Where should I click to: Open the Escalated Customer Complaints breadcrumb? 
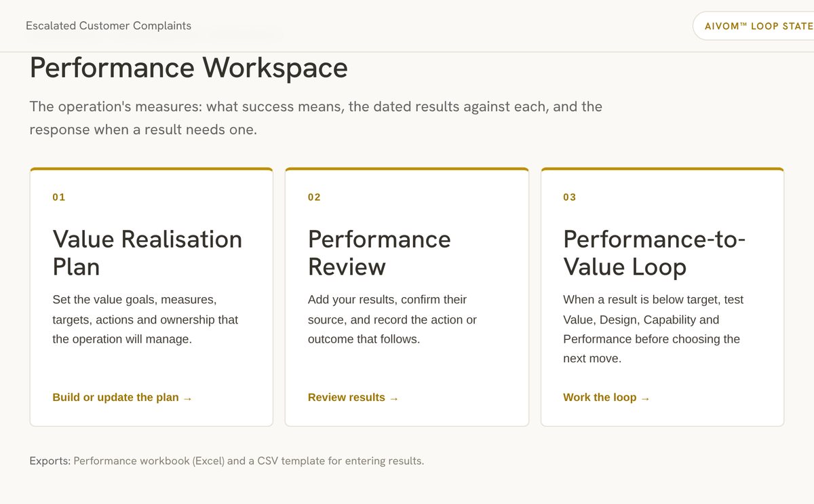click(109, 26)
